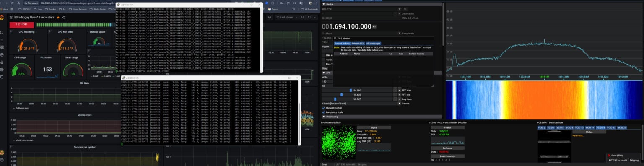Click the Stop button
The width and height of the screenshot is (644, 166).
[x=325, y=68]
